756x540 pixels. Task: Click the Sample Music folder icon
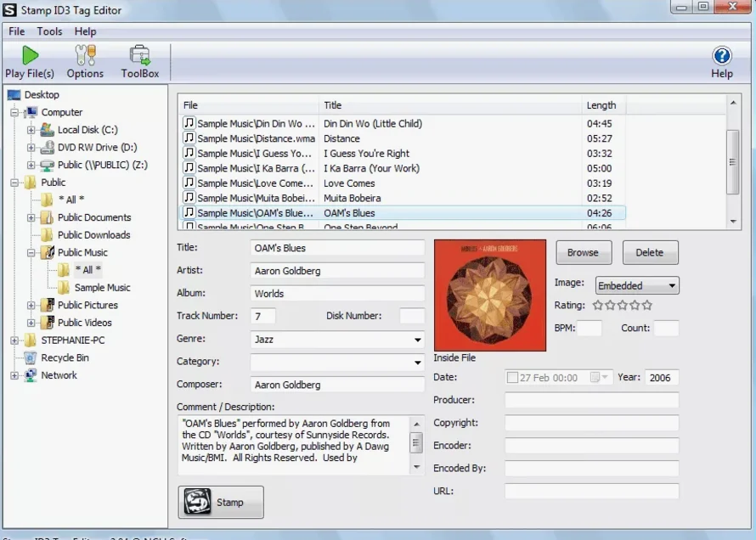click(64, 288)
